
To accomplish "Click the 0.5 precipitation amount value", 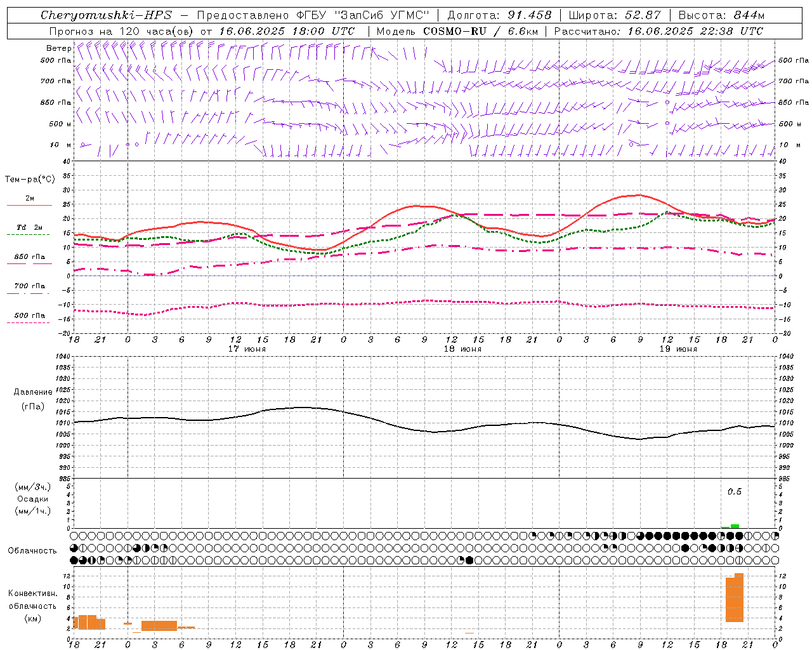I will 734,491.
